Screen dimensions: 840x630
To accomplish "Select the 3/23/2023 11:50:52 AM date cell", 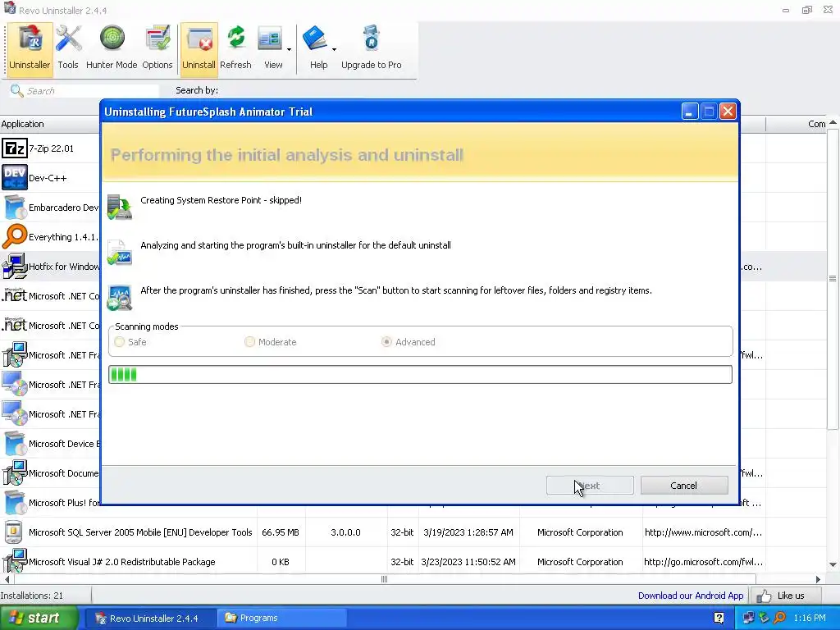I will pos(468,561).
